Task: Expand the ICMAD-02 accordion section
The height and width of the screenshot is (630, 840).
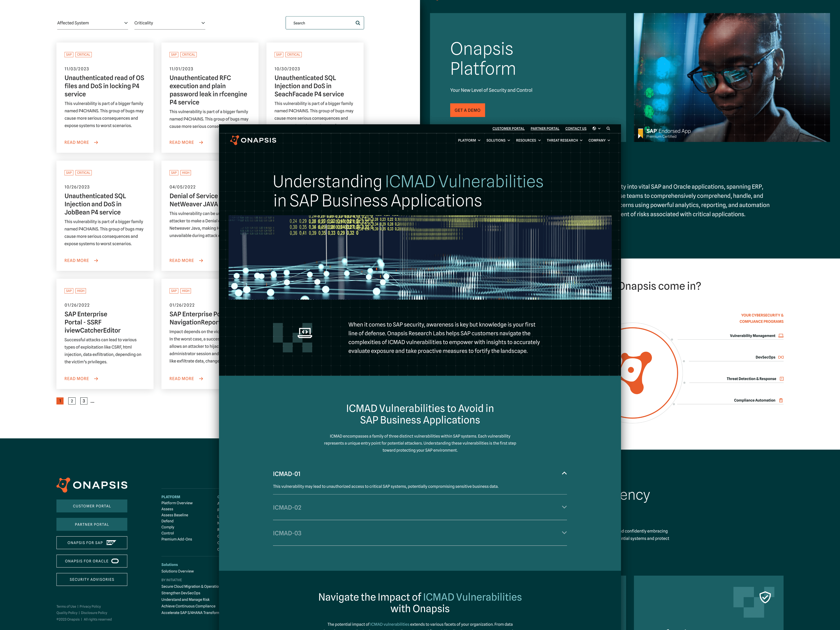Action: [420, 507]
